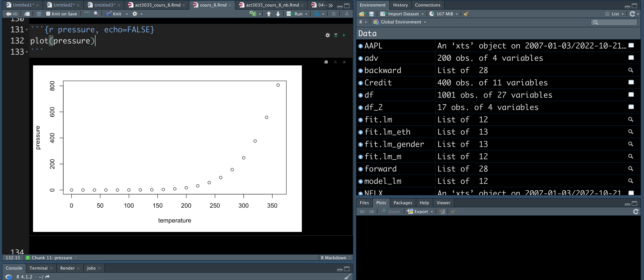Open the pressure chunk options gear
This screenshot has width=644, height=280.
point(328,35)
